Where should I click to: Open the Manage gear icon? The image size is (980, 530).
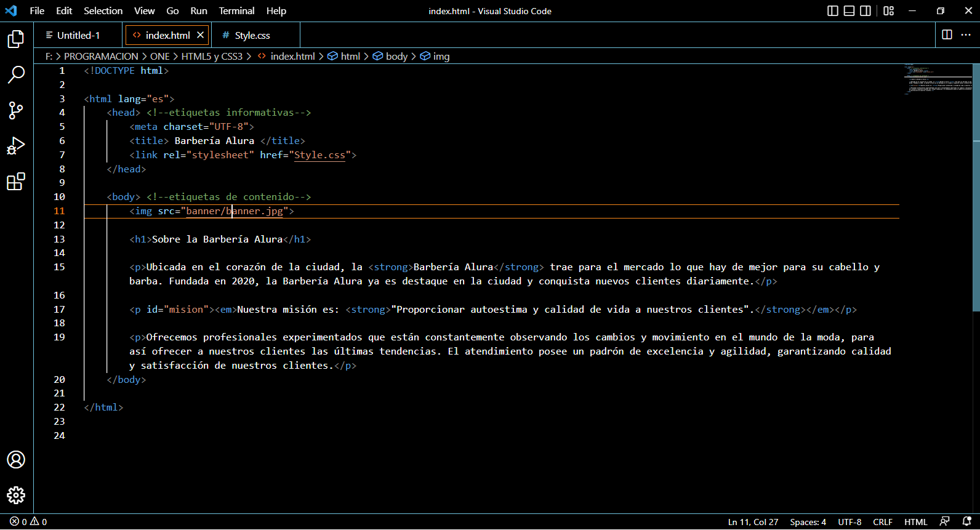click(x=16, y=496)
